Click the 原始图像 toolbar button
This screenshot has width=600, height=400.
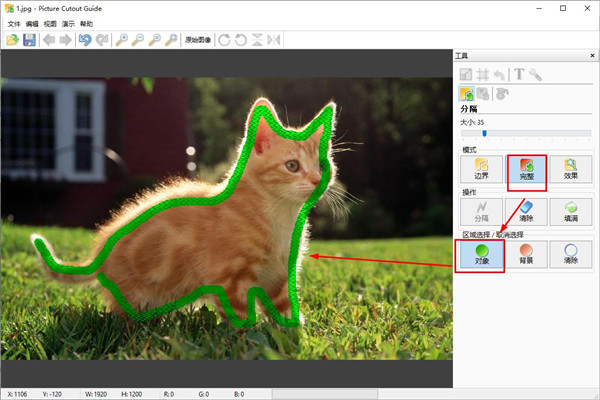click(196, 40)
